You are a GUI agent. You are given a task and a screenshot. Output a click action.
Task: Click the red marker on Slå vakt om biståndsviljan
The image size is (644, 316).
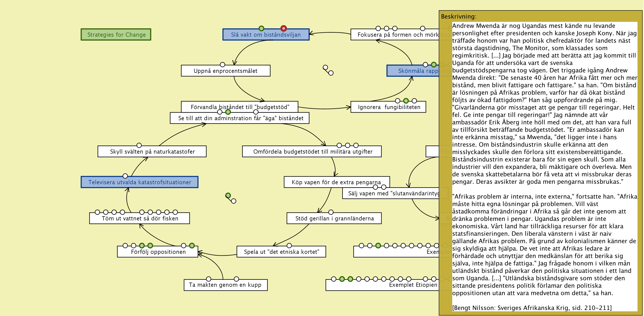(283, 28)
